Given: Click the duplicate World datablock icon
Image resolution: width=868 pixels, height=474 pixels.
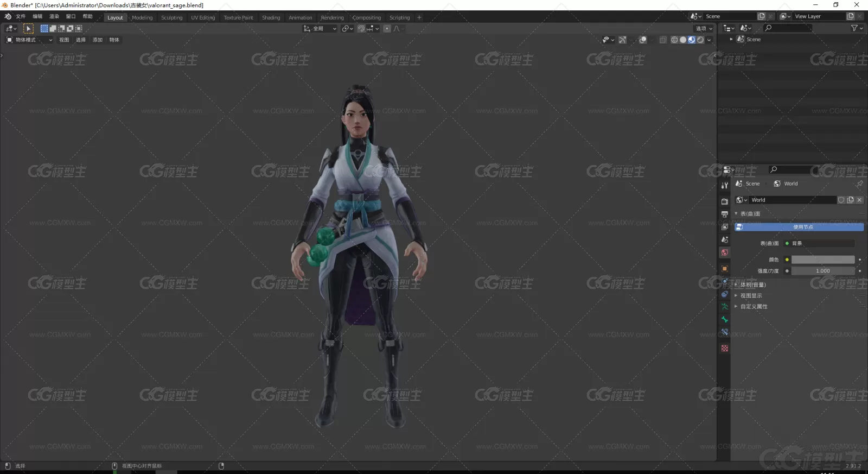Looking at the screenshot, I should 850,200.
